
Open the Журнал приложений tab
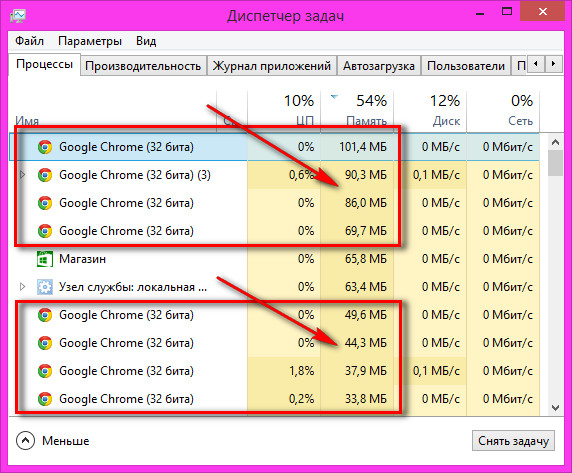[x=271, y=66]
